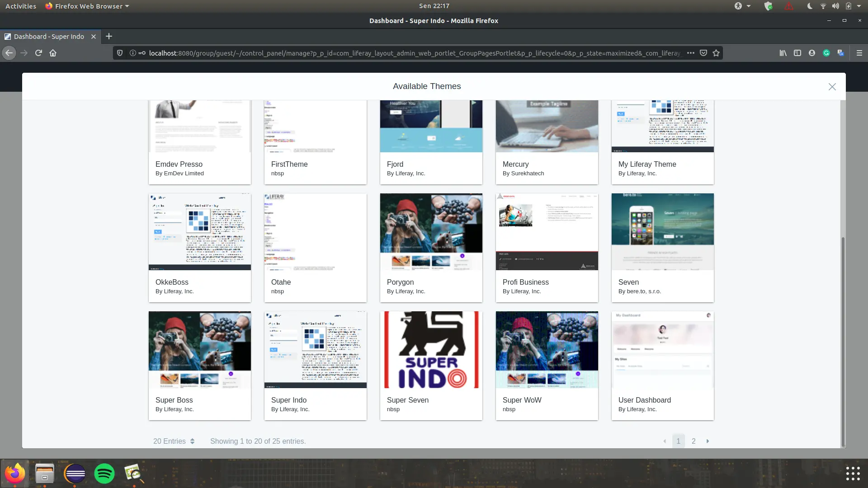Open the Firefox hamburger menu
Image resolution: width=868 pixels, height=488 pixels.
coord(859,53)
